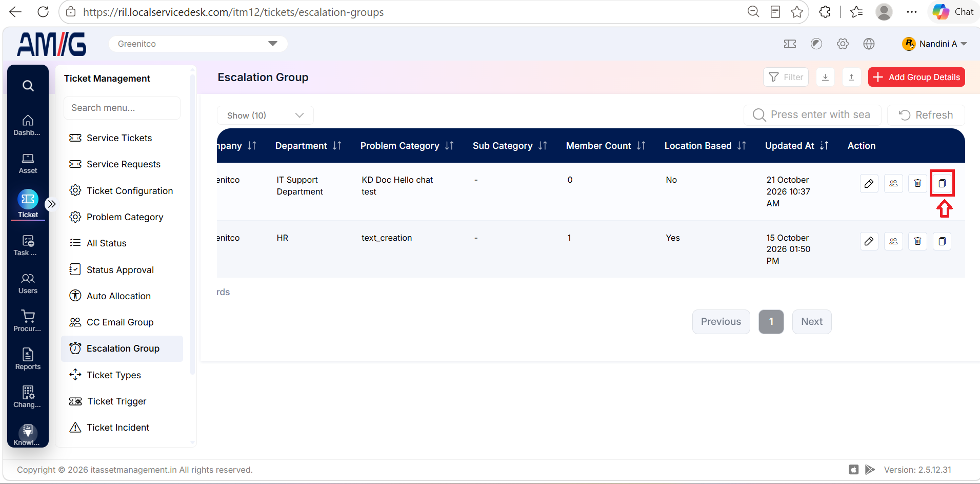This screenshot has width=980, height=484.
Task: Delete the IT Support Department escalation group
Action: pos(917,183)
